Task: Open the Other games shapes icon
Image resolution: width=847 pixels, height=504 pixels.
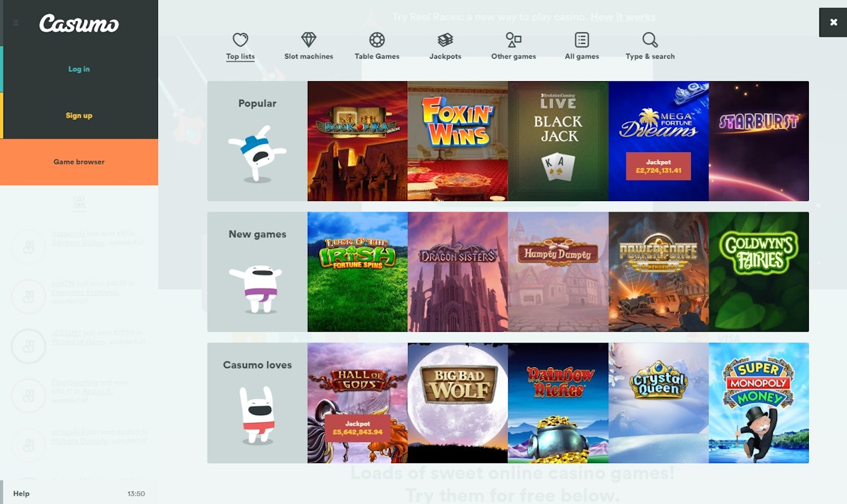Action: [513, 40]
